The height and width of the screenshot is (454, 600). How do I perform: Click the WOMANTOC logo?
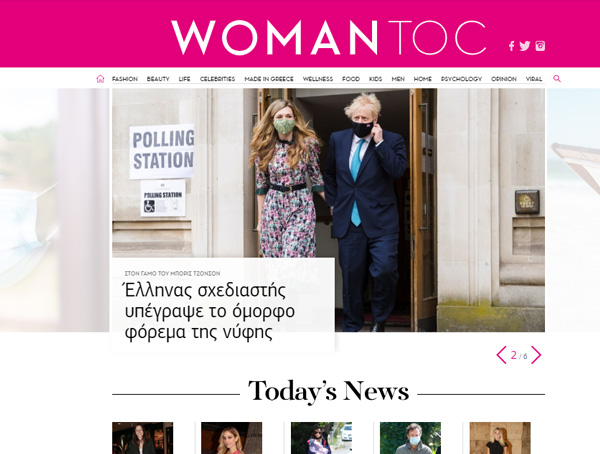(x=328, y=38)
